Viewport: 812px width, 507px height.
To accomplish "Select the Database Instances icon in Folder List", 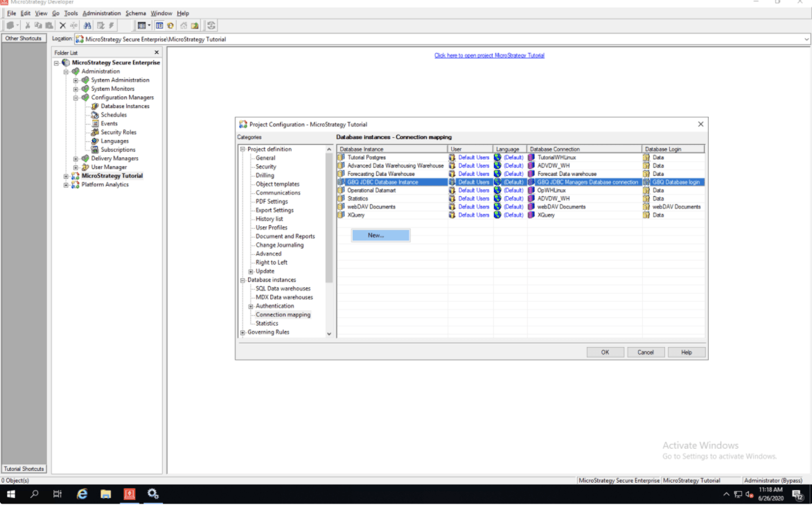I will coord(96,107).
